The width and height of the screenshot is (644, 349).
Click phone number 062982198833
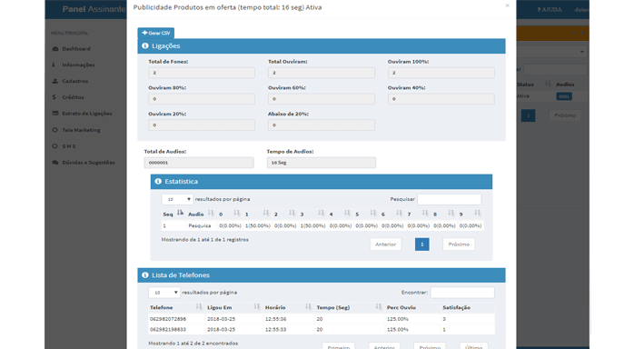click(168, 330)
